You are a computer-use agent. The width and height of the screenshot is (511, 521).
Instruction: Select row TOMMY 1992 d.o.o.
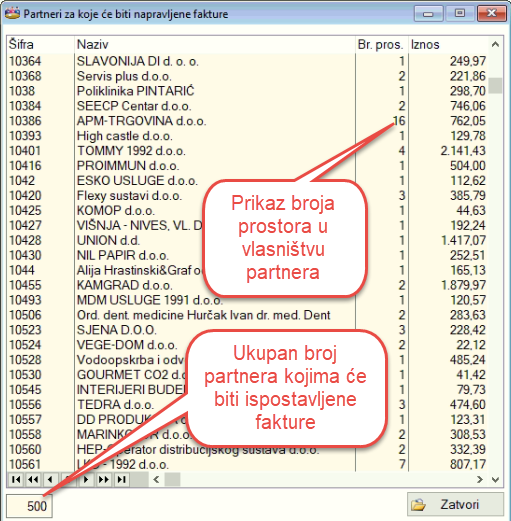pyautogui.click(x=247, y=151)
